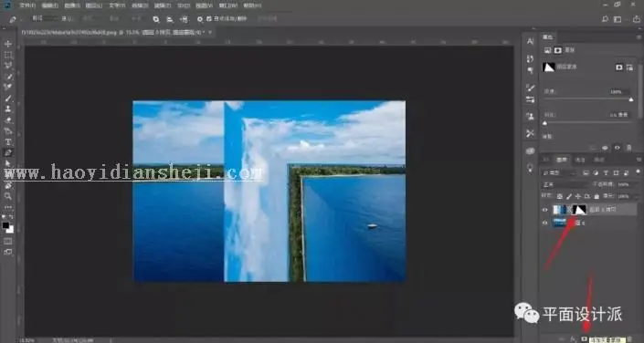Open the Edit Toolbar three-dots button
Screen dimensions: 644x343
(8, 207)
